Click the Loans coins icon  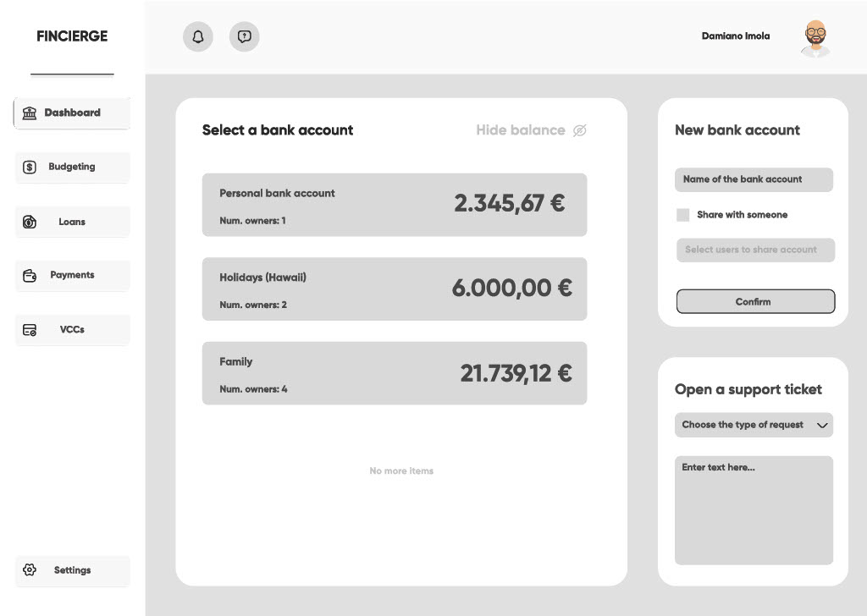click(x=30, y=222)
